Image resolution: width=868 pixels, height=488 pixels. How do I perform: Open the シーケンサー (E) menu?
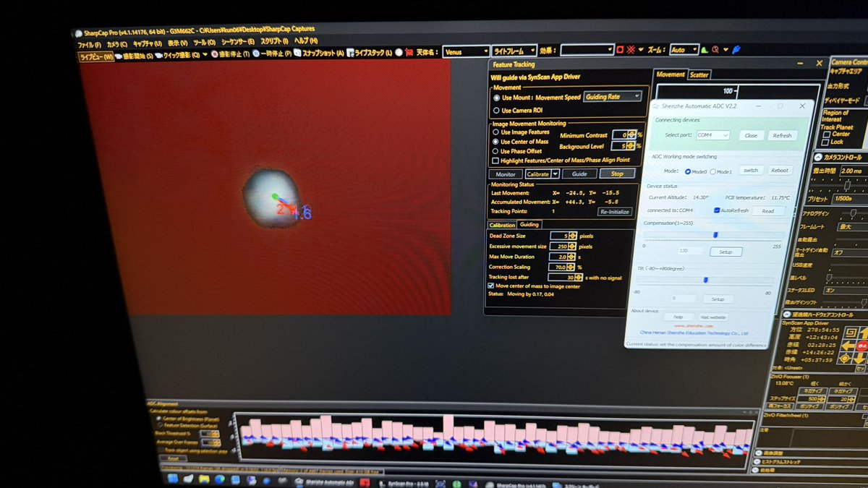pos(239,41)
